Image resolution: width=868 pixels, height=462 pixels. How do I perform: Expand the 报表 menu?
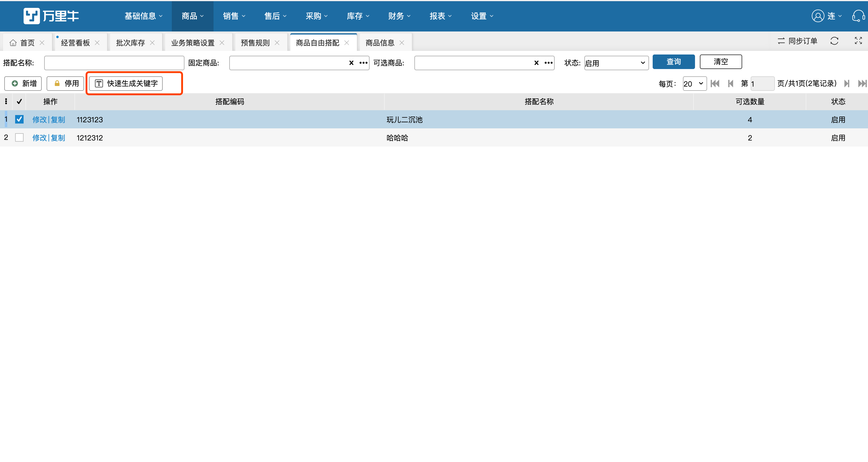tap(440, 16)
